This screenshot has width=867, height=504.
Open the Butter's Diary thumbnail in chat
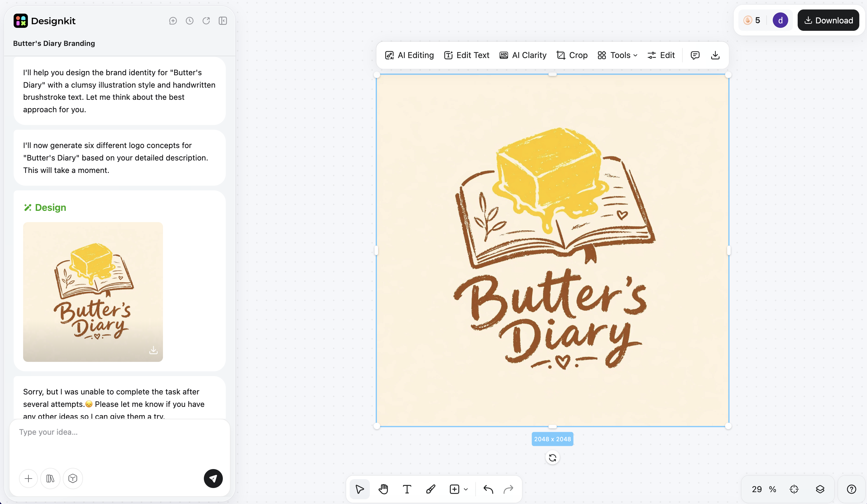pos(93,292)
